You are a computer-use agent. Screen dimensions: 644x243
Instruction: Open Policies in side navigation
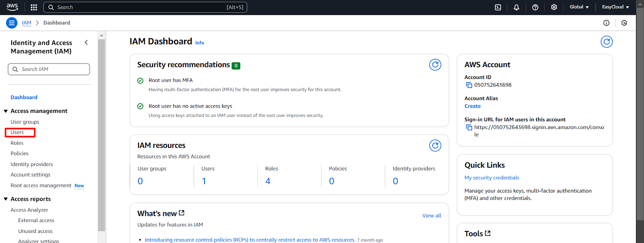coord(19,154)
